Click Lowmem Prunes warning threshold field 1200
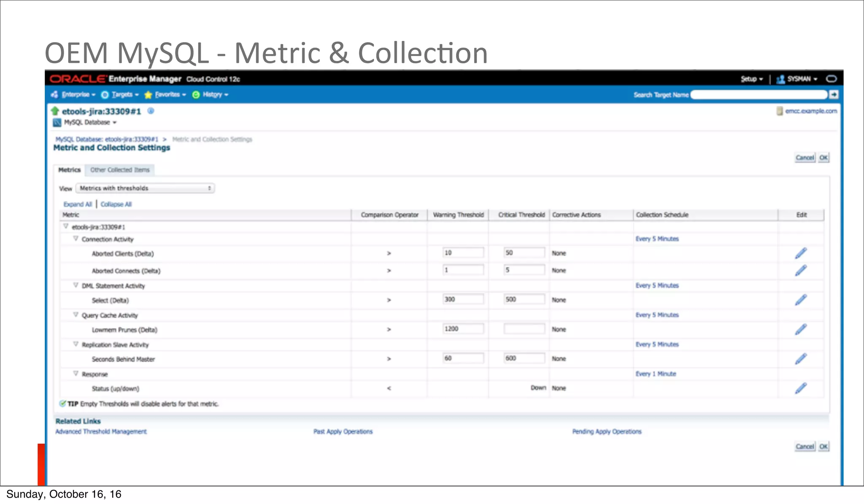This screenshot has width=864, height=504. 463,329
